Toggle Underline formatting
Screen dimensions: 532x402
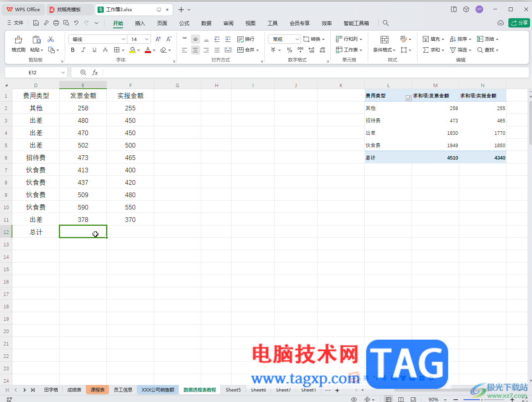[94, 50]
